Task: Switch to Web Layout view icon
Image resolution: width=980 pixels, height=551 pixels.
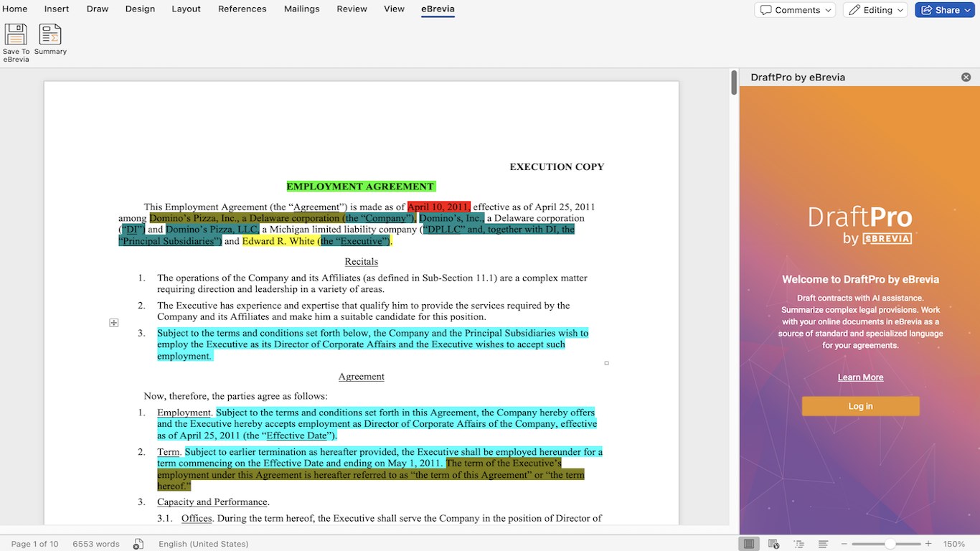Action: pos(774,543)
